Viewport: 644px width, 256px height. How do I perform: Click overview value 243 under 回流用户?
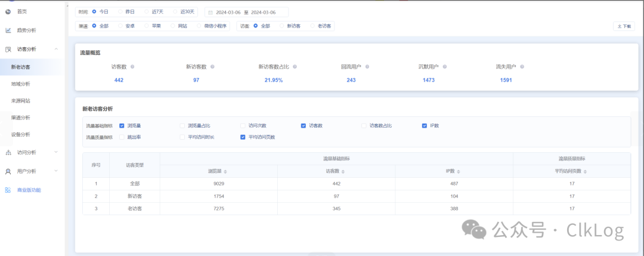[351, 80]
